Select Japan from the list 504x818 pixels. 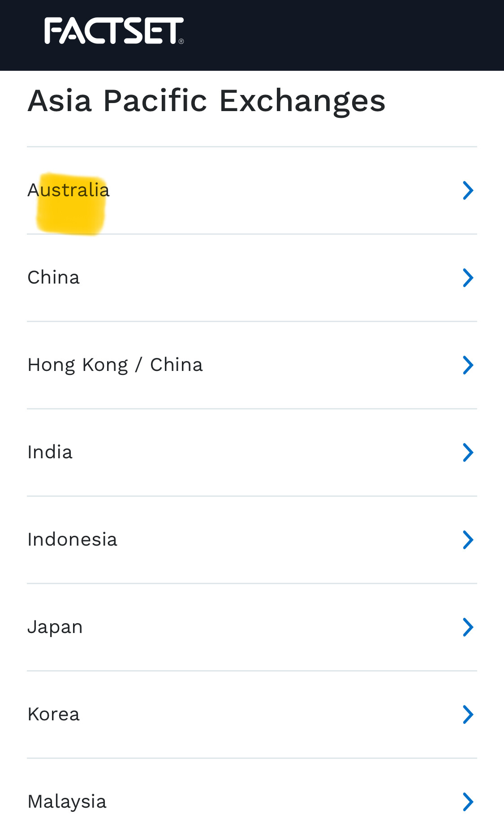55,627
